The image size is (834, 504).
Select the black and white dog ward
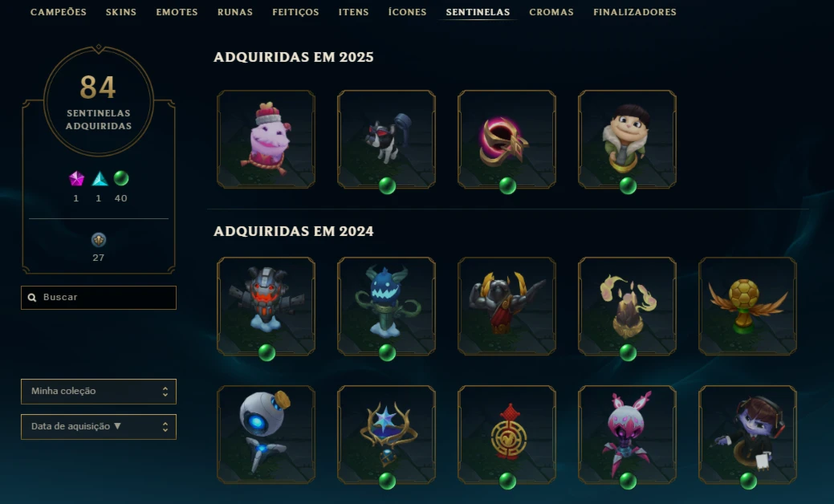tap(386, 140)
